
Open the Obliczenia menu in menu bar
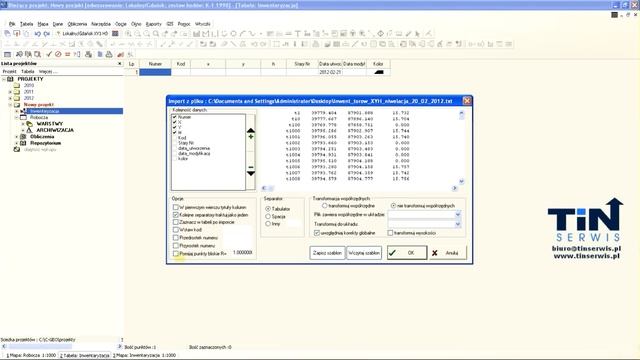pyautogui.click(x=77, y=24)
